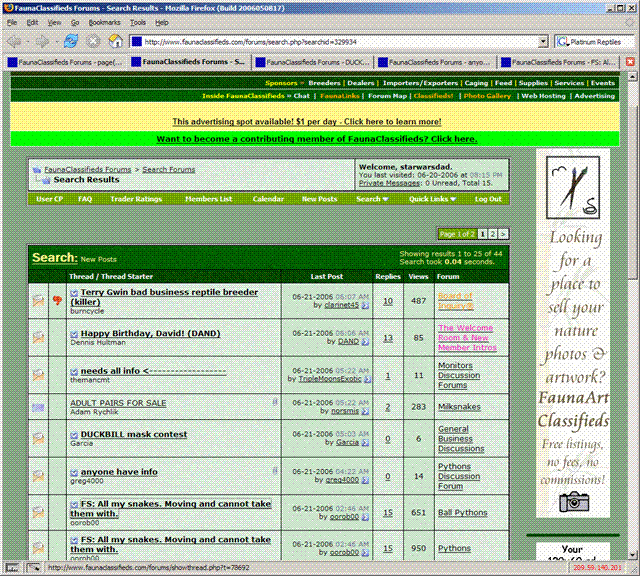The image size is (640, 576).
Task: Click the FaunaArt camera icon in sidebar ad
Action: 574,502
